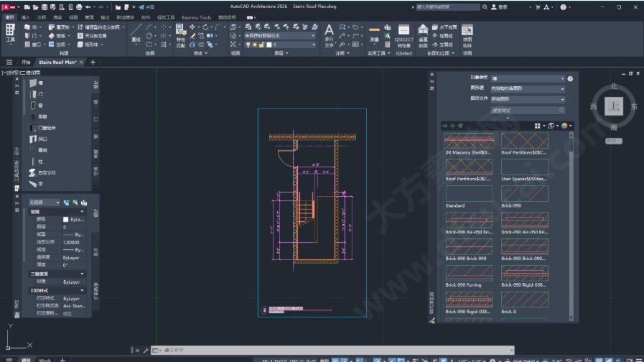
Task: Click the color ByLayer swatch in properties
Action: pyautogui.click(x=67, y=219)
